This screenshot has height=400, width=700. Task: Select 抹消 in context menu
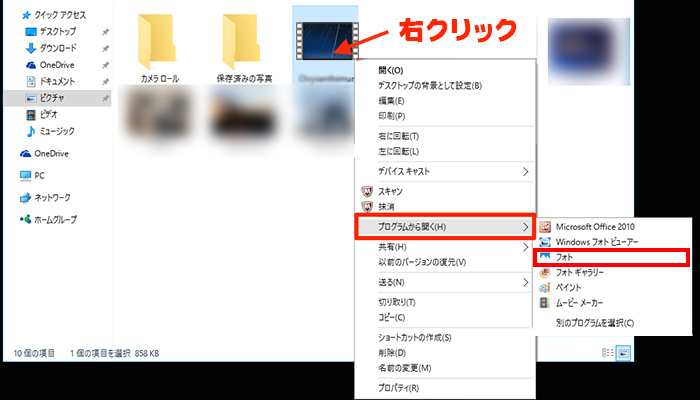(x=386, y=207)
